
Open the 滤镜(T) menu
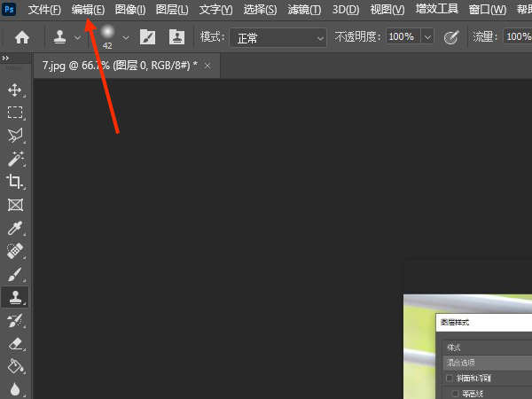[304, 10]
